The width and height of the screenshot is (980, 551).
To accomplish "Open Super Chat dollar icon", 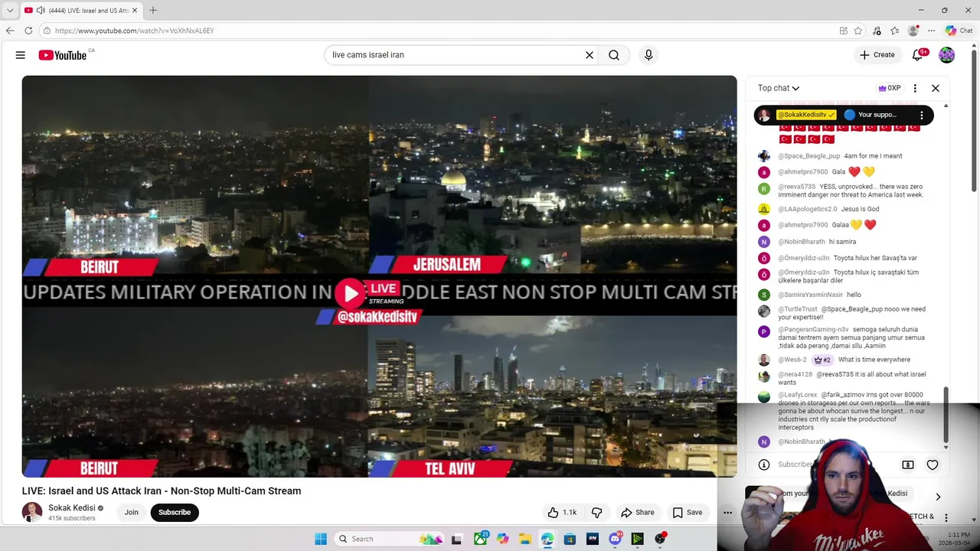I will (x=908, y=465).
